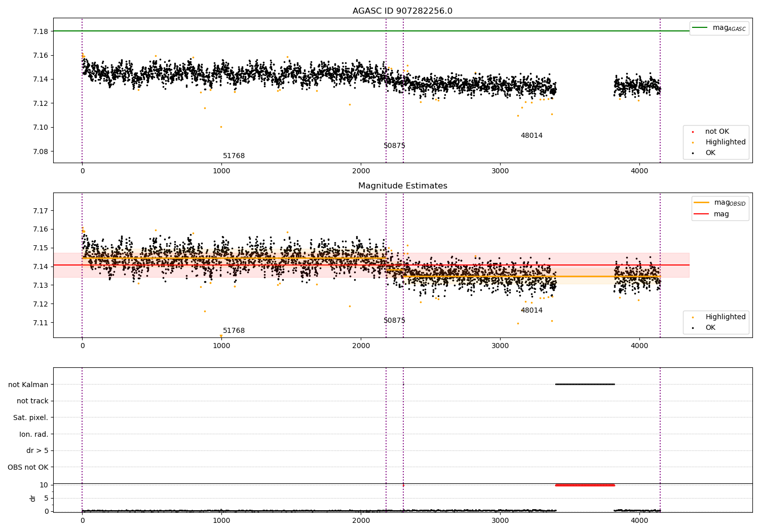
Task: Click 'Highlighted' in the Magnitude Estimates legend
Action: click(x=726, y=317)
